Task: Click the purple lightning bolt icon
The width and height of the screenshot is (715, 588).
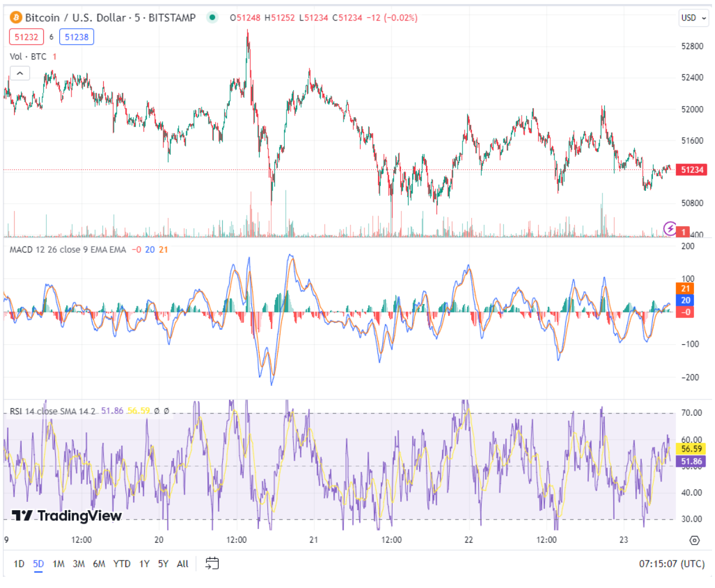Action: (x=669, y=228)
